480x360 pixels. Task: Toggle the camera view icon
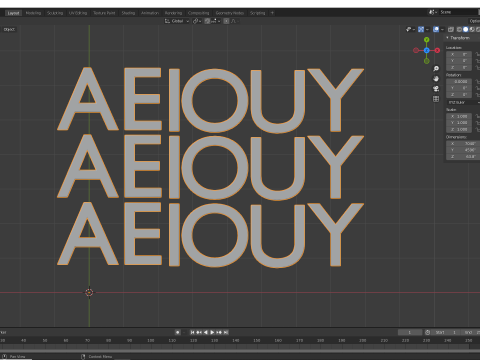436,89
